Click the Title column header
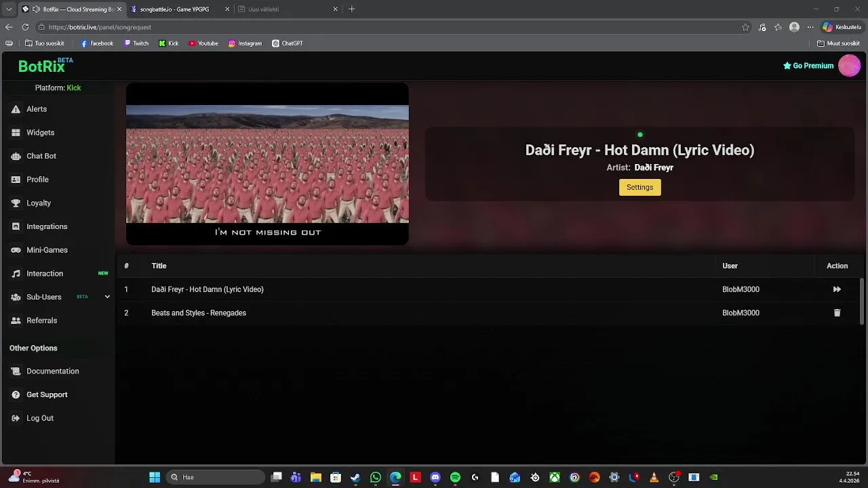The image size is (868, 488). [159, 266]
